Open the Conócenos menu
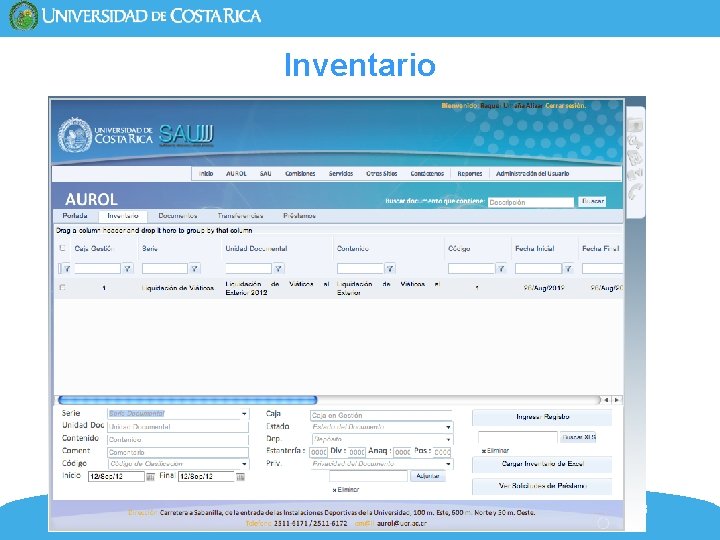This screenshot has height=540, width=720. [427, 174]
